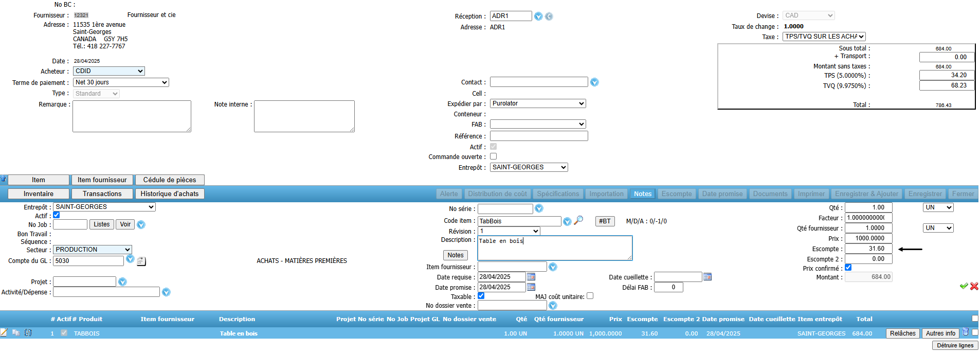Open the Date cueillette calendar icon
This screenshot has height=352, width=980.
pos(707,277)
